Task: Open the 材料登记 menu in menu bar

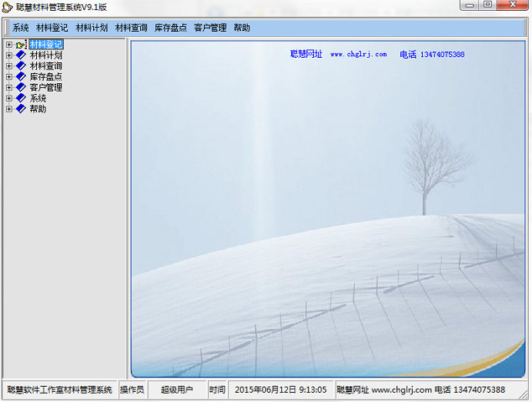Action: click(x=52, y=28)
